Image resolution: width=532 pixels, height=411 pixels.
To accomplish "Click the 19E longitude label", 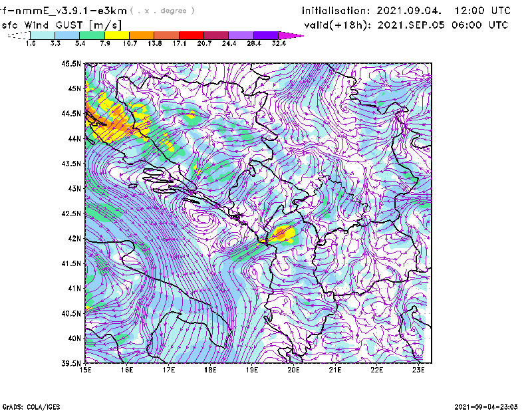I will 252,370.
